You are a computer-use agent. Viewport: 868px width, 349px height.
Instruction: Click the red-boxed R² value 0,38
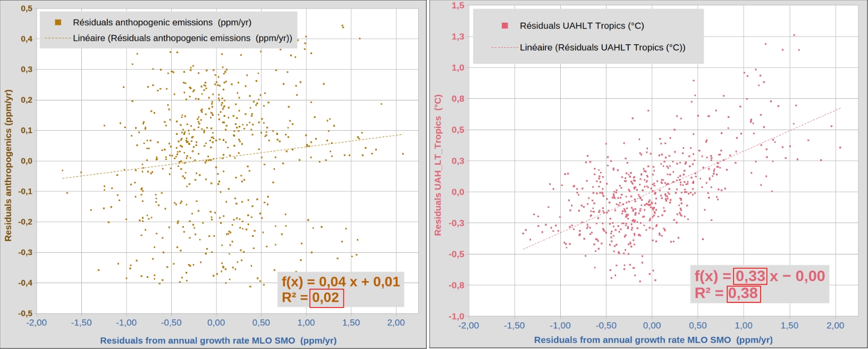click(x=743, y=293)
